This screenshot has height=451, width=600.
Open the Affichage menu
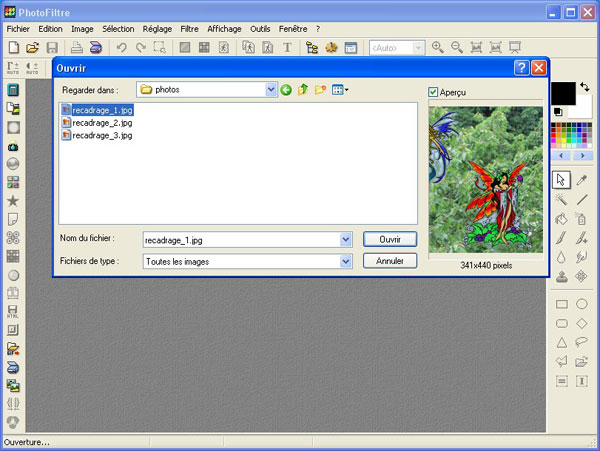[x=224, y=29]
